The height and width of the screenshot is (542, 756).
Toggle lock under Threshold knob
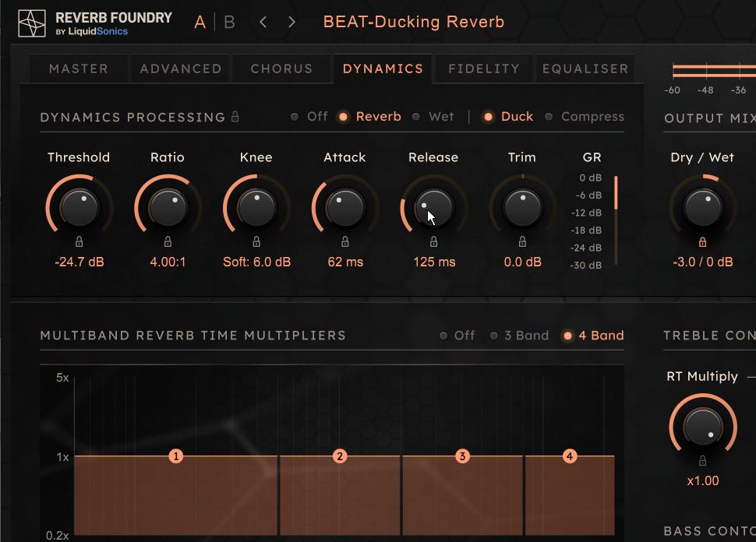(79, 241)
